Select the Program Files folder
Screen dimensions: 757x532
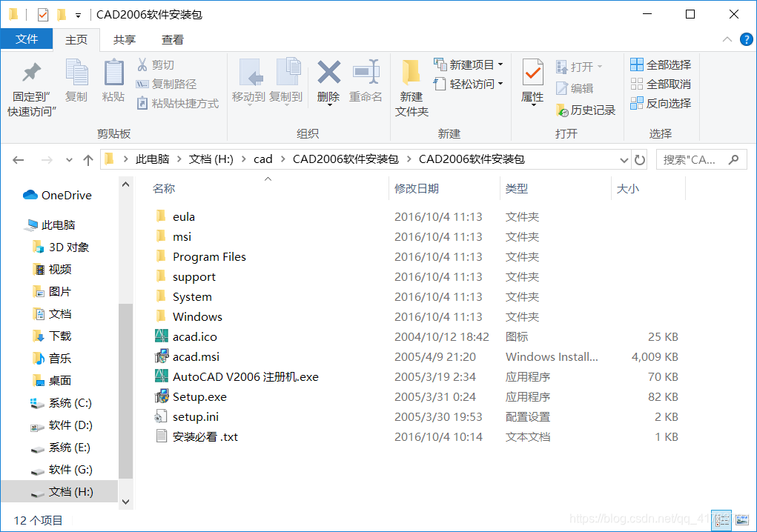point(201,257)
